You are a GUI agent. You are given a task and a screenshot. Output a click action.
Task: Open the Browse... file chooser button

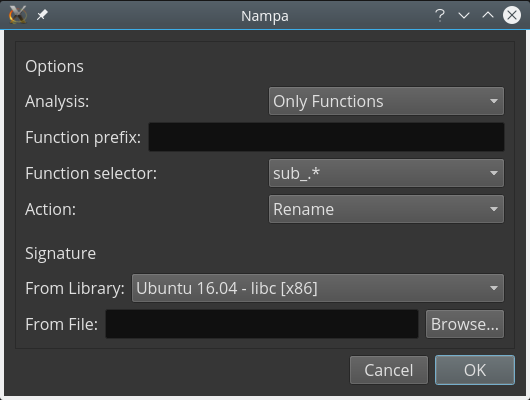click(465, 324)
